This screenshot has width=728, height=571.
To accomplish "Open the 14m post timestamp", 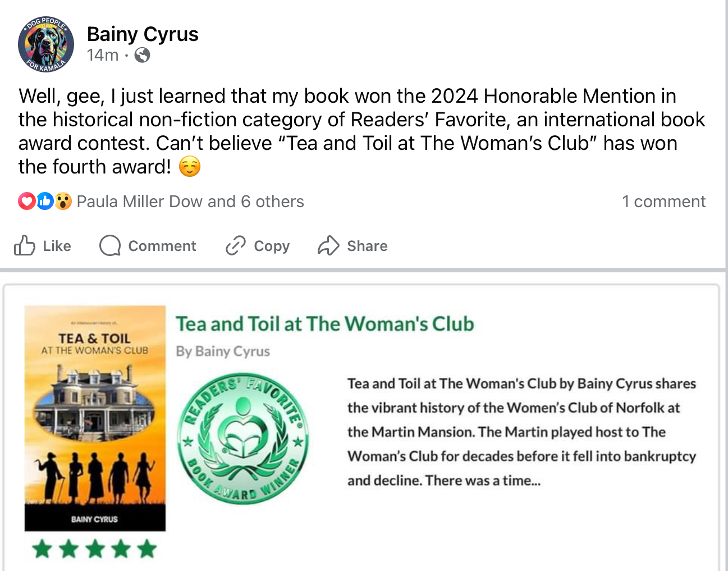I will pos(103,55).
